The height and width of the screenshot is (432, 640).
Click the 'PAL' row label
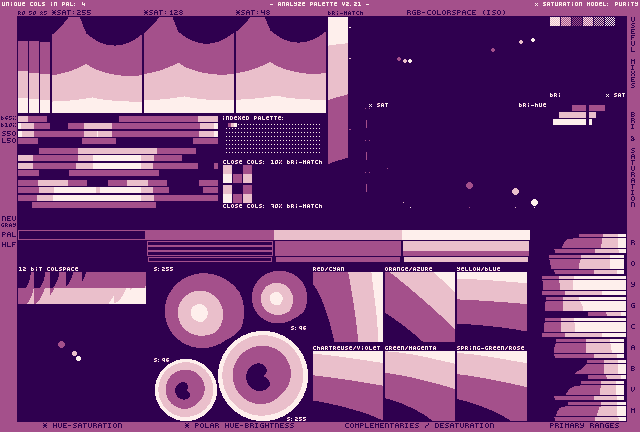(9, 235)
